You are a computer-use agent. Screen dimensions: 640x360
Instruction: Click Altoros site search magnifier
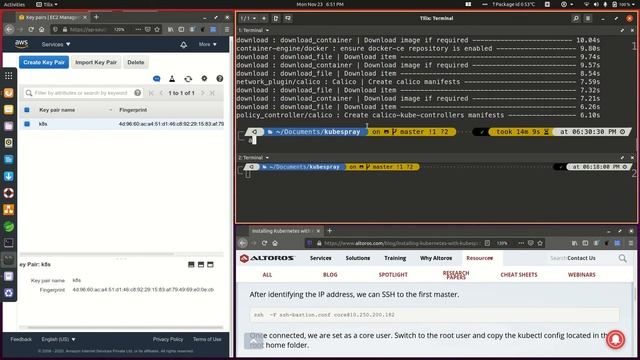[x=622, y=258]
